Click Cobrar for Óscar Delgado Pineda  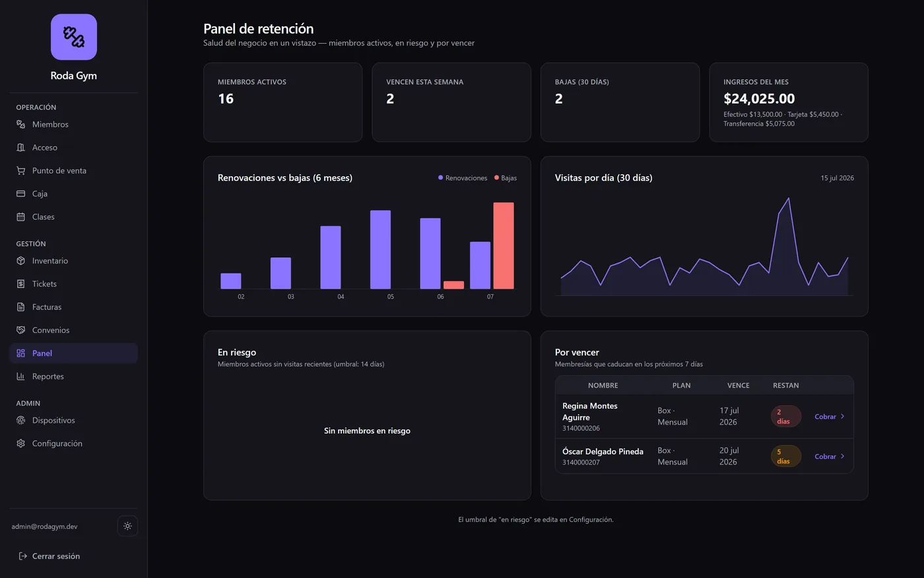click(x=830, y=456)
